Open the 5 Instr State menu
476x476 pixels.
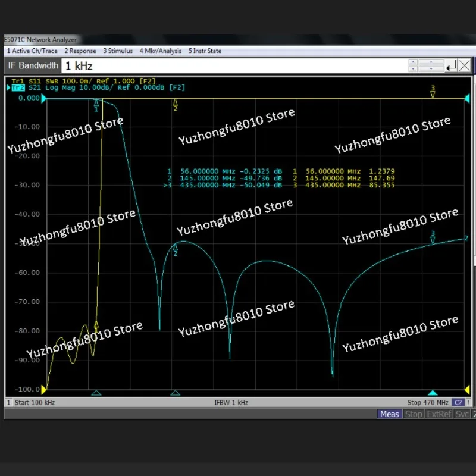coord(205,51)
